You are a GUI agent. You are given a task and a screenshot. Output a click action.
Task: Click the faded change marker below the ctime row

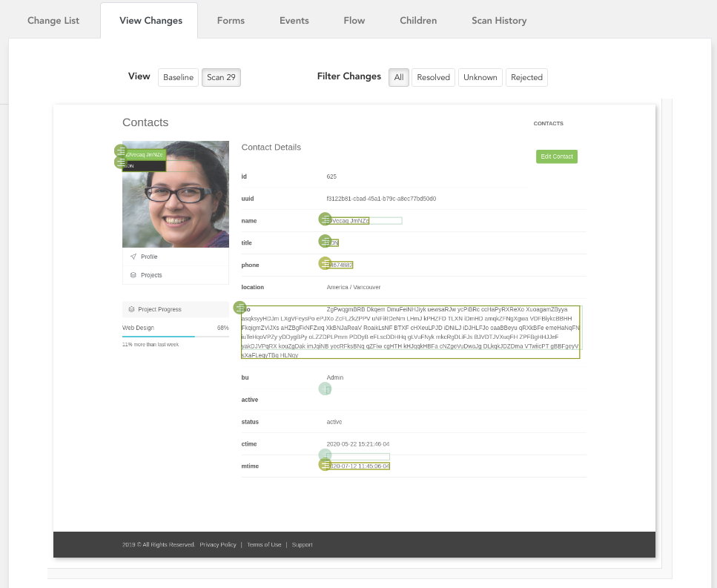coord(325,455)
